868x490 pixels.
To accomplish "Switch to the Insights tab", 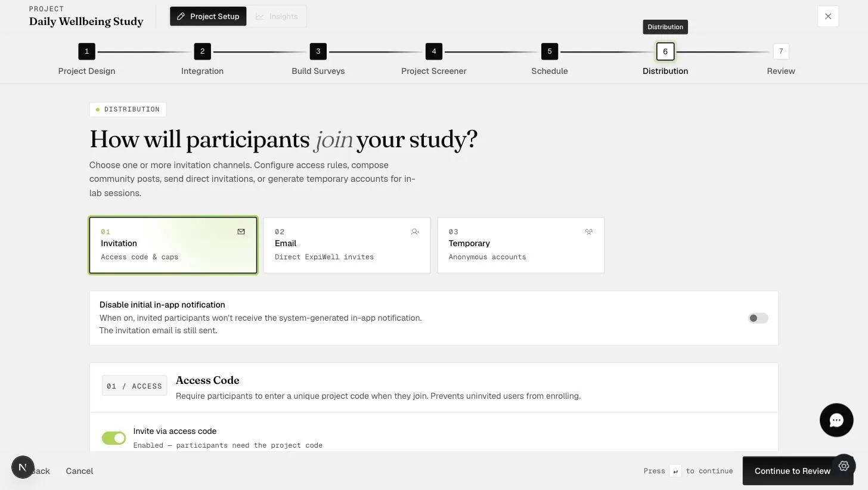I will 277,16.
